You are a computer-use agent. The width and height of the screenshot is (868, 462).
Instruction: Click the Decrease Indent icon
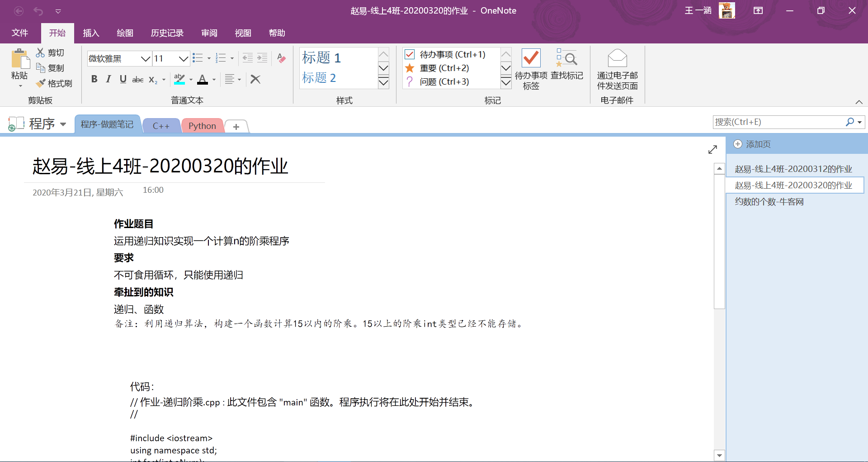[x=248, y=58]
